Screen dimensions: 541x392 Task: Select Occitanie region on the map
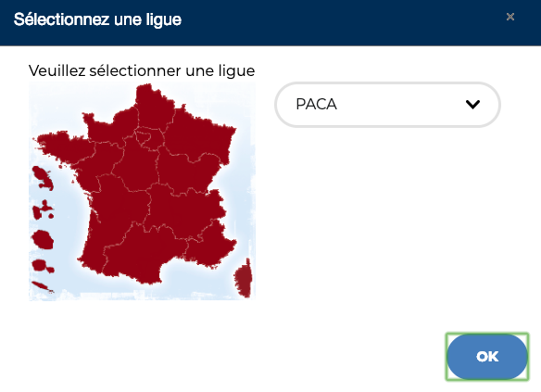[145, 252]
